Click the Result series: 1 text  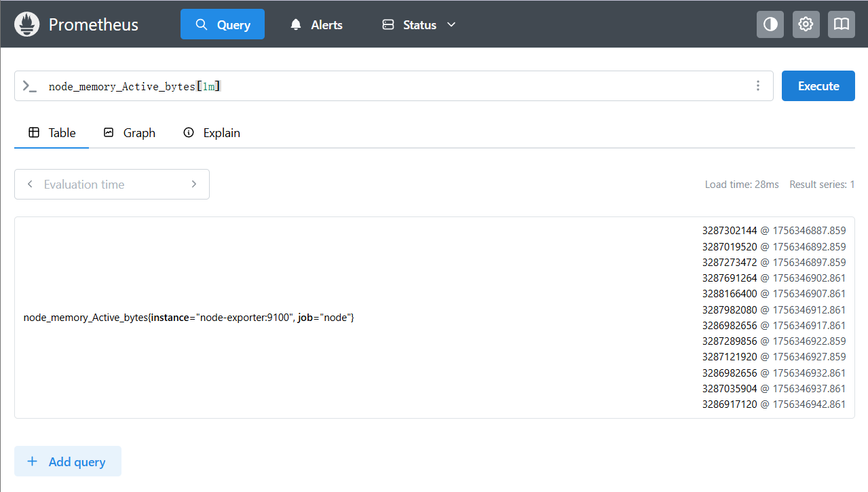822,185
